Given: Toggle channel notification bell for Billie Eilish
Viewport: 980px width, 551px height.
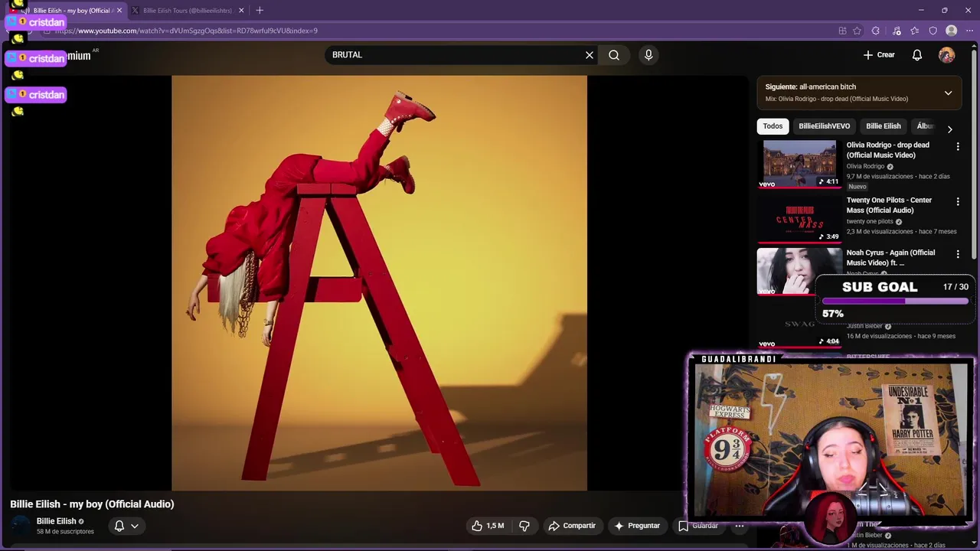Looking at the screenshot, I should coord(126,526).
